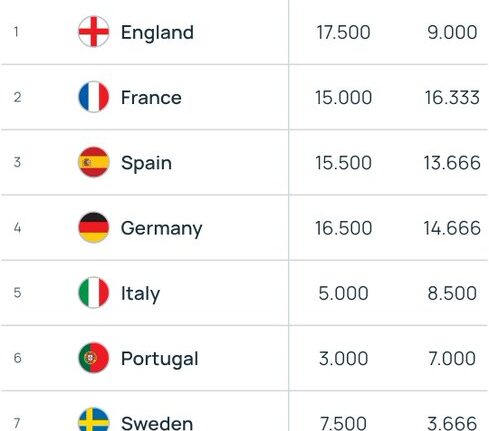489x431 pixels.
Task: Open the Italy country name
Action: pyautogui.click(x=140, y=294)
